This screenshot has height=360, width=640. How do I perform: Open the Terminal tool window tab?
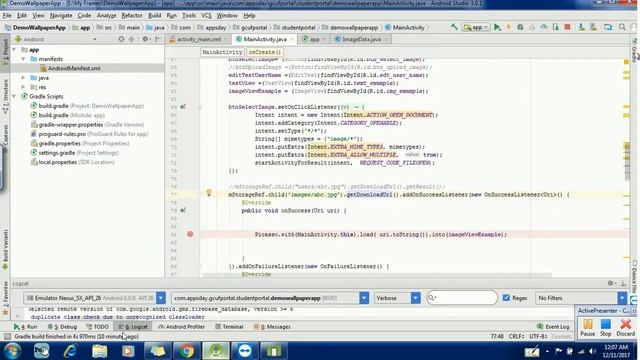point(229,327)
